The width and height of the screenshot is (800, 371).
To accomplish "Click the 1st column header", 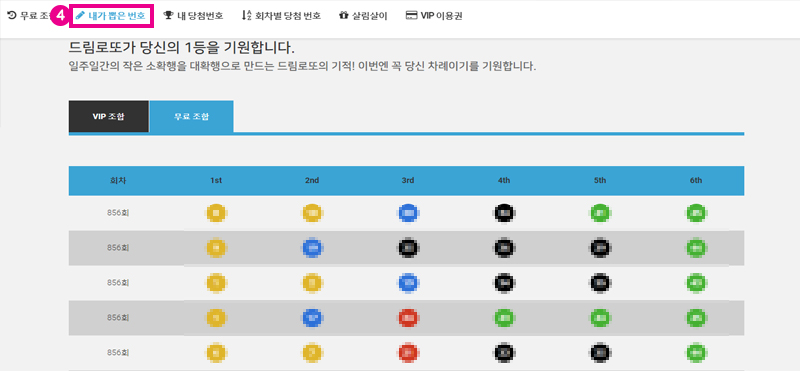I will point(216,180).
